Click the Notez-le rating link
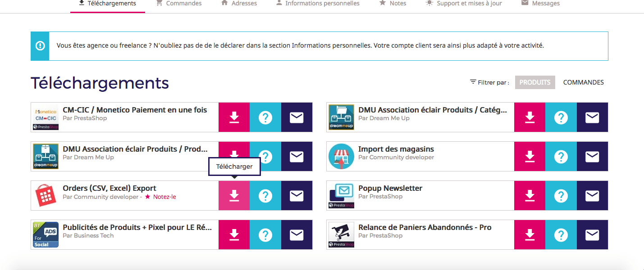The width and height of the screenshot is (644, 270). (164, 197)
